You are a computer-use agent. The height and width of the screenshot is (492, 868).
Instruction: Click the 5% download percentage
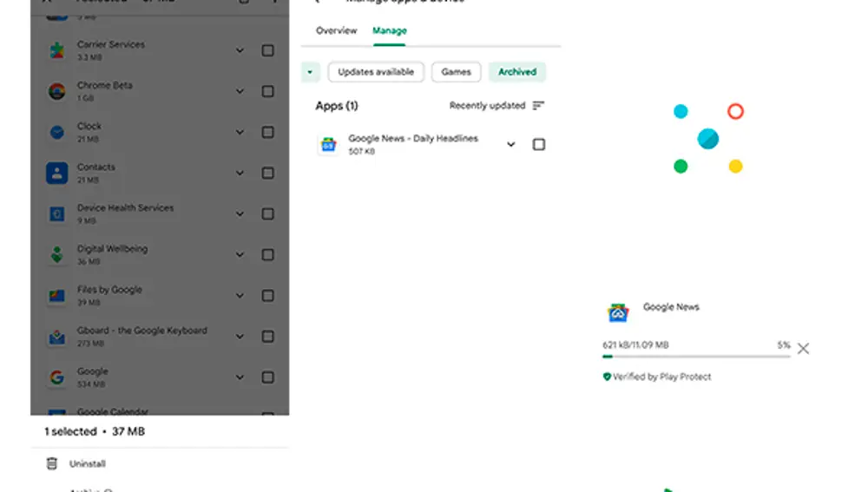pos(783,344)
